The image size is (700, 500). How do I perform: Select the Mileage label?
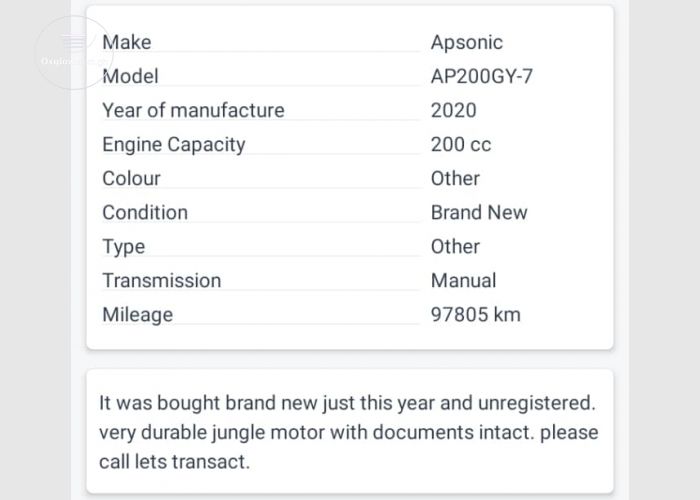point(138,315)
